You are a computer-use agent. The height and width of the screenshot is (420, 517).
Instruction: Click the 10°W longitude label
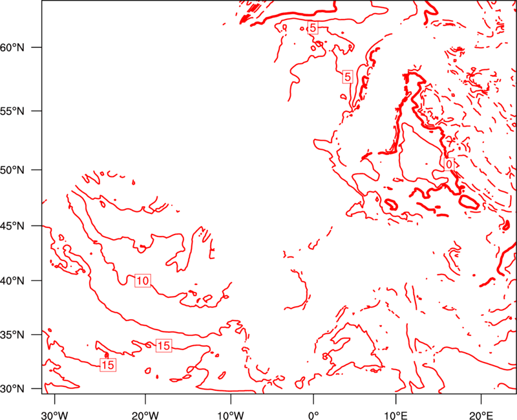pyautogui.click(x=230, y=415)
